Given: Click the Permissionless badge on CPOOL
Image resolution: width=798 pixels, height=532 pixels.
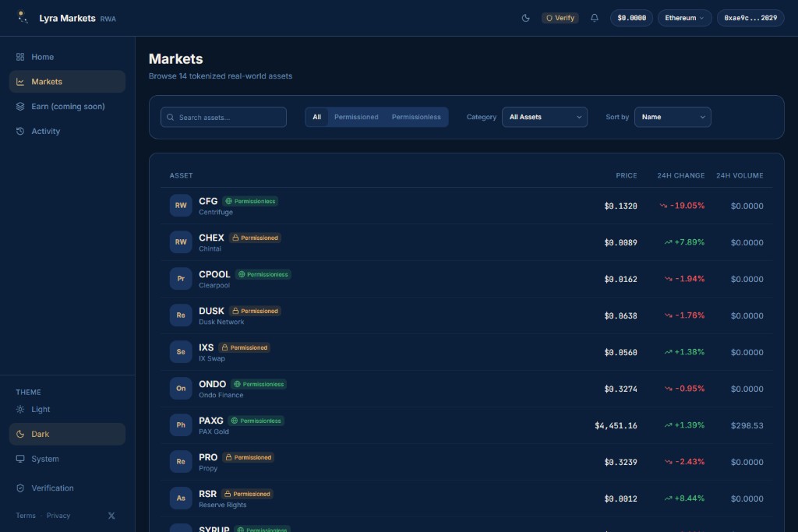Looking at the screenshot, I should 263,275.
